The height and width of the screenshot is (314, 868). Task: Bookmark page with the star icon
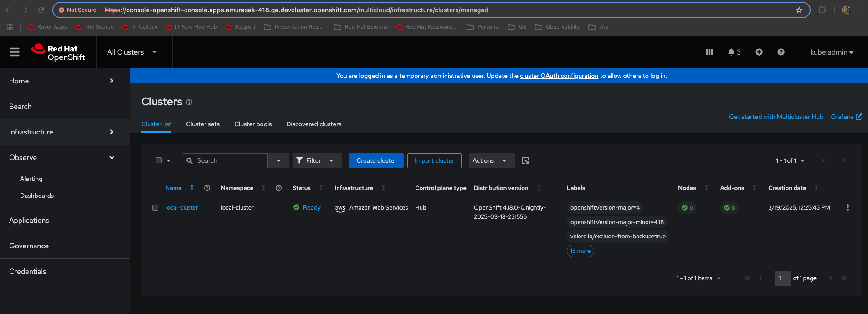click(x=799, y=10)
